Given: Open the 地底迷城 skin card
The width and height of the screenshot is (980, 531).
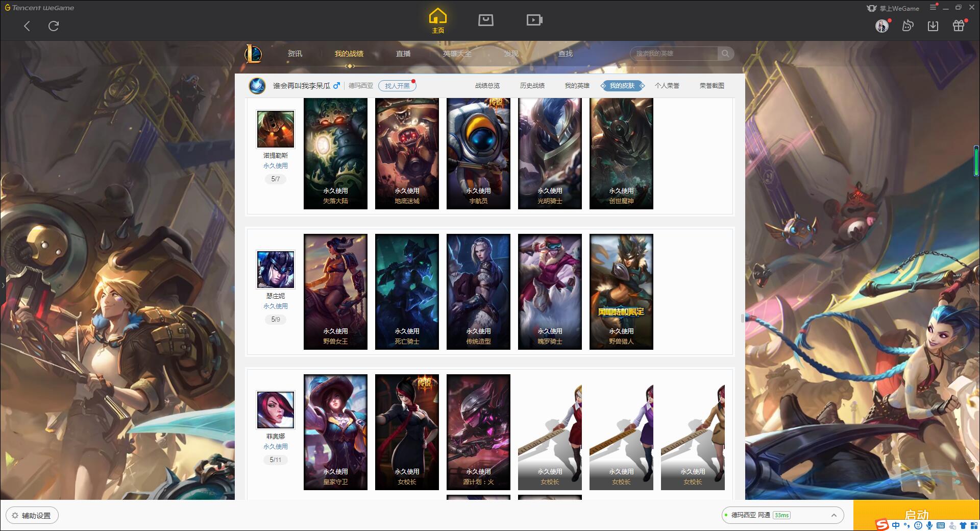Looking at the screenshot, I should pos(407,154).
